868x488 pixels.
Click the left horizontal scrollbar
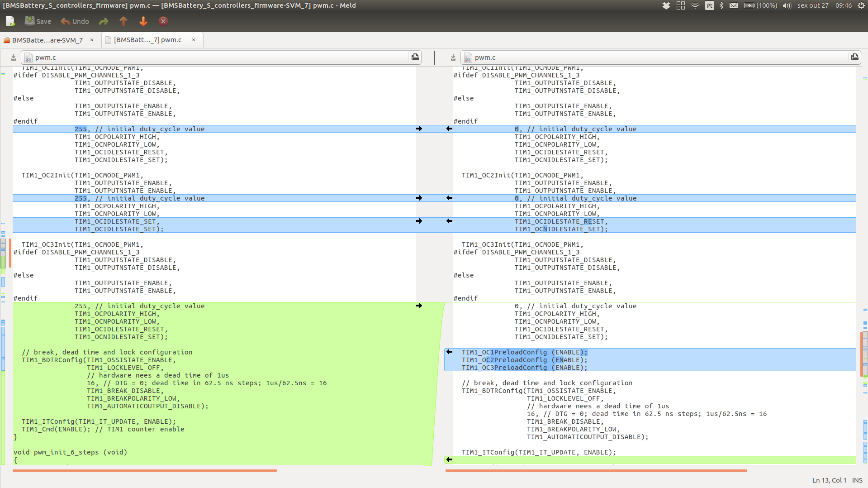(x=145, y=471)
